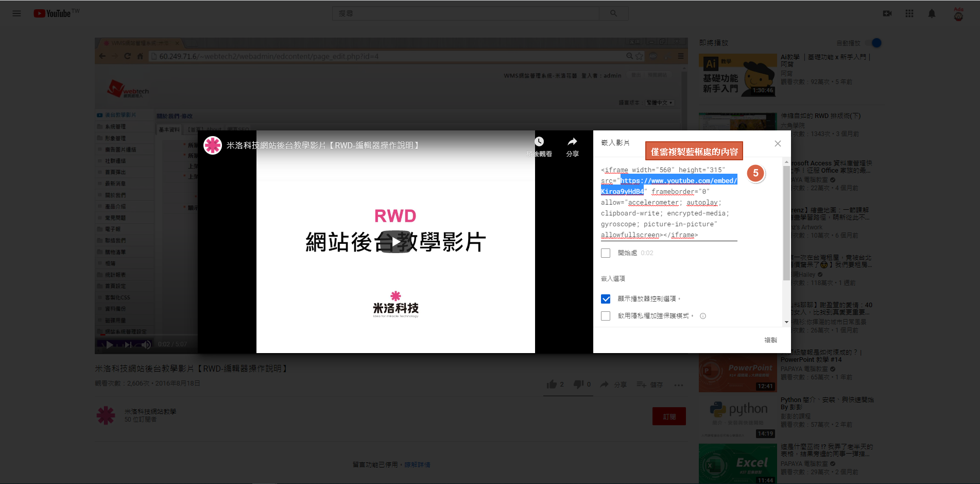980x484 pixels.
Task: Open the more actions ellipsis menu
Action: coord(679,385)
